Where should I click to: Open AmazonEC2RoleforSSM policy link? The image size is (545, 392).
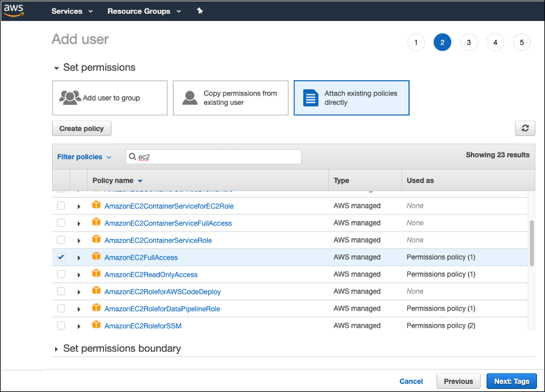click(143, 326)
